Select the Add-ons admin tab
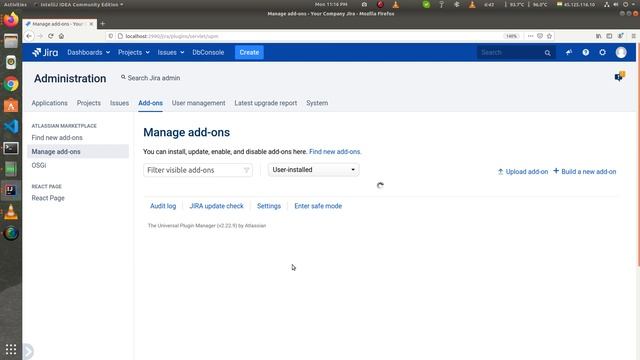The image size is (640, 360). (150, 103)
